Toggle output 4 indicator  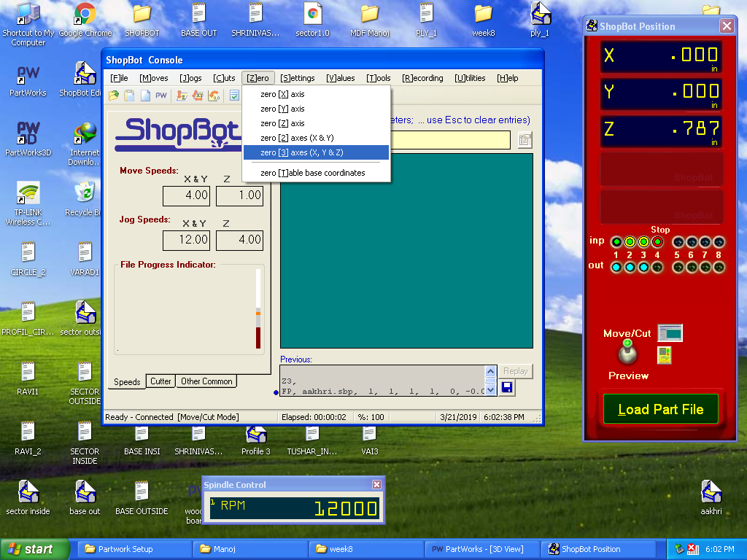pyautogui.click(x=657, y=267)
